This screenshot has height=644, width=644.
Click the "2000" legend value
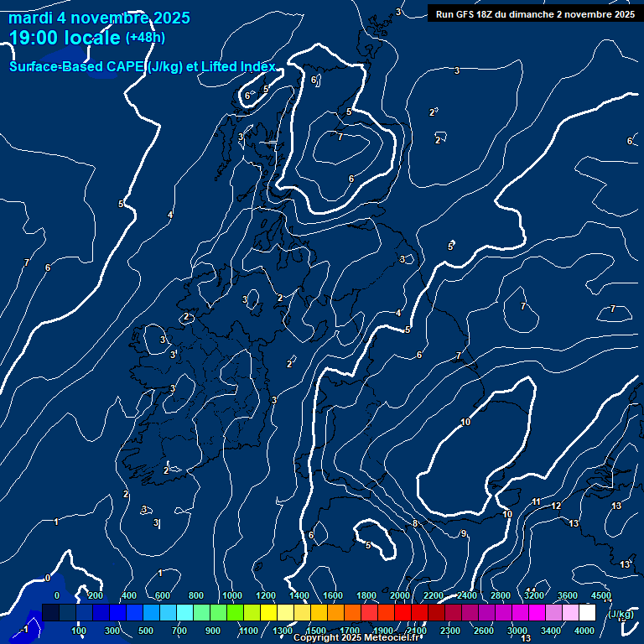tap(400, 595)
